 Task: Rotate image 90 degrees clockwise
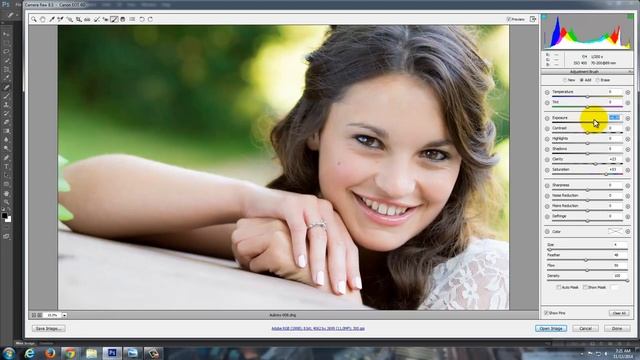coord(150,19)
